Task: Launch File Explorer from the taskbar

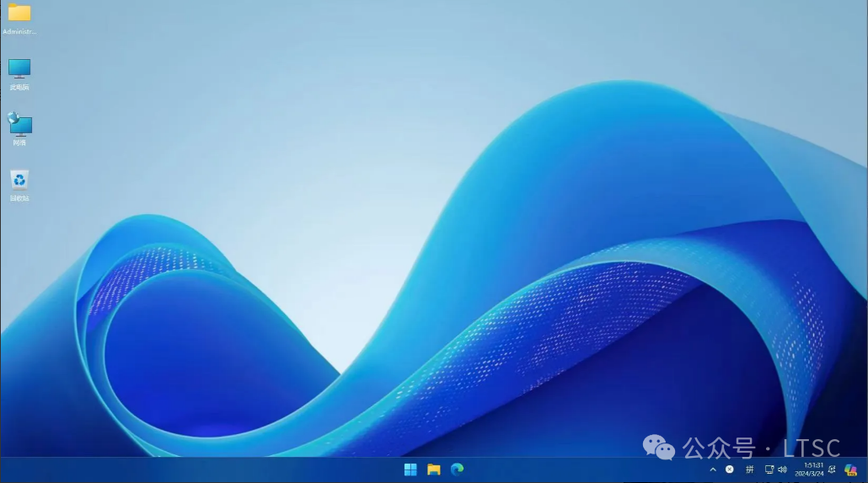Action: (x=433, y=470)
